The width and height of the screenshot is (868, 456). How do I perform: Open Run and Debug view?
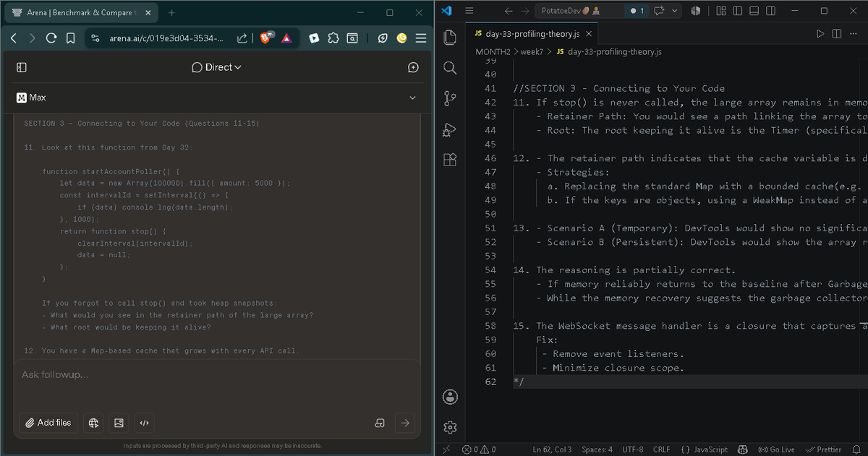click(x=449, y=129)
